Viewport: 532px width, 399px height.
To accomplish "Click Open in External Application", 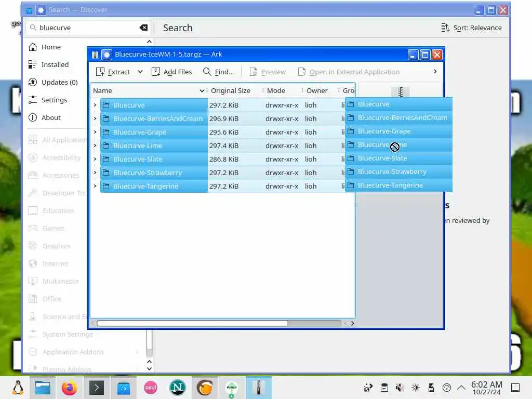I will pyautogui.click(x=349, y=72).
